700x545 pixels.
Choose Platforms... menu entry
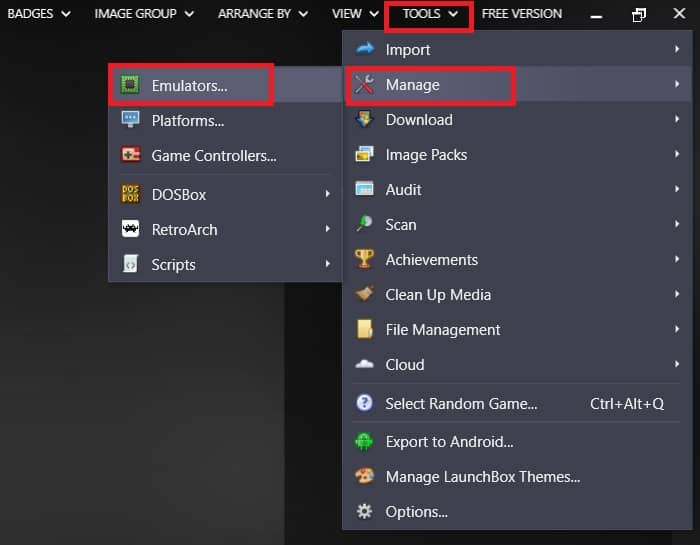[x=225, y=121]
